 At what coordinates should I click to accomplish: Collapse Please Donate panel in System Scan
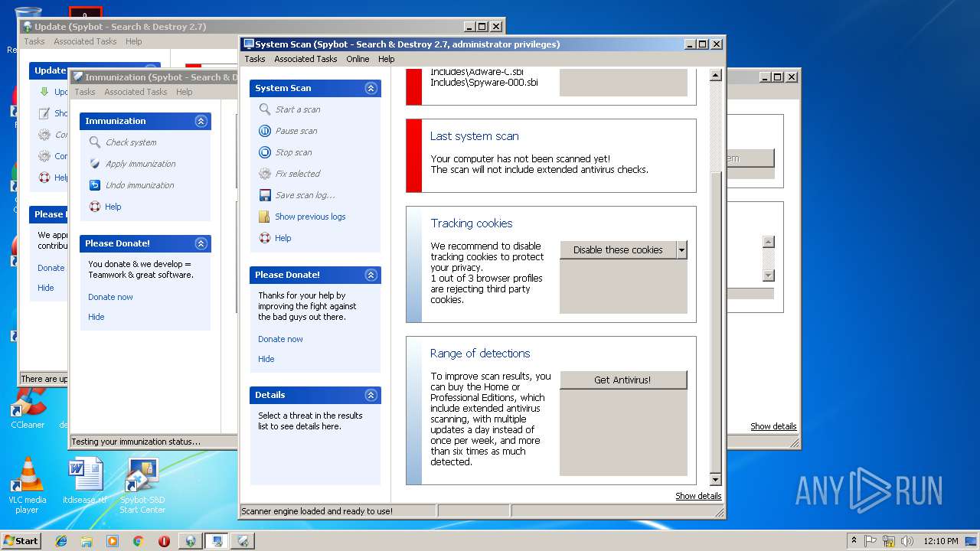[371, 275]
